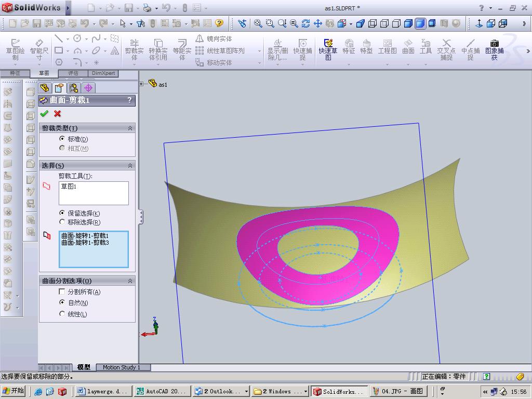This screenshot has width=532, height=399.
Task: Select the 模型 model tab
Action: [84, 367]
